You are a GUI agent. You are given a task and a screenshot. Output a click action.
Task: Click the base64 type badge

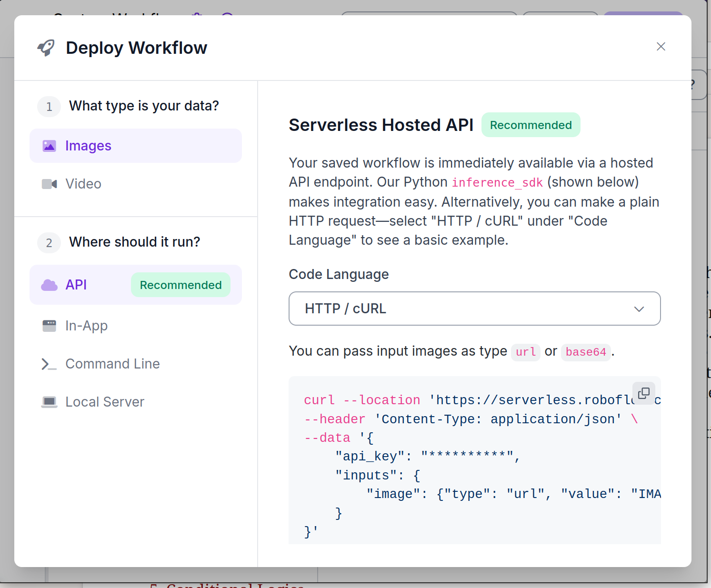pos(586,352)
